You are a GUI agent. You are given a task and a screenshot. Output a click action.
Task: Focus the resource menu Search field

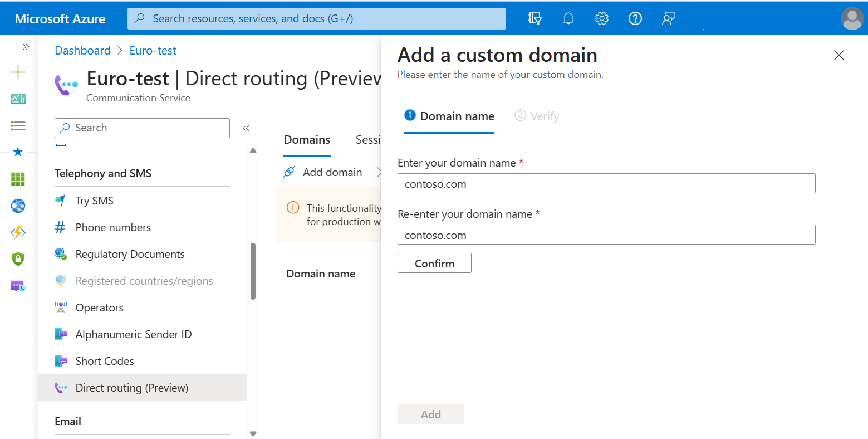click(142, 128)
